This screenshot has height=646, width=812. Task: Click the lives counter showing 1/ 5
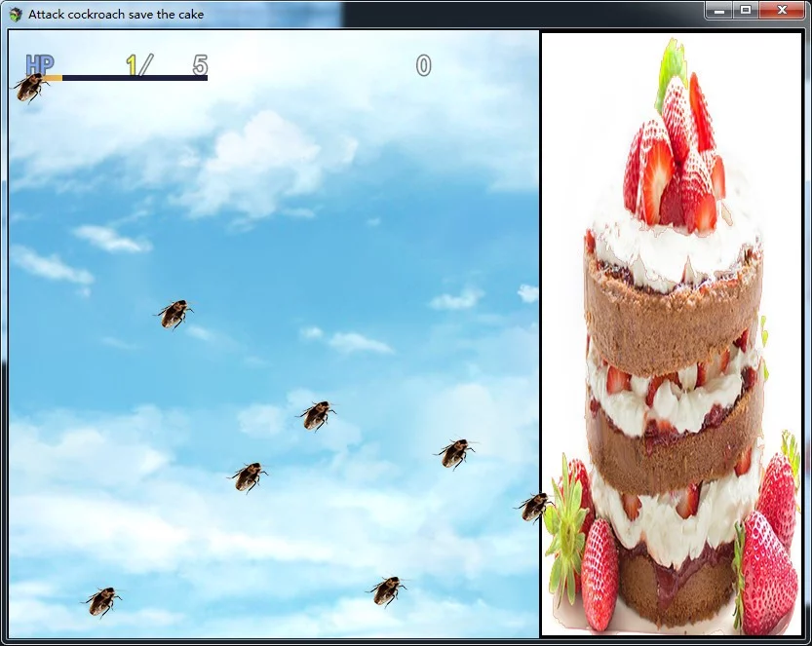pos(167,65)
